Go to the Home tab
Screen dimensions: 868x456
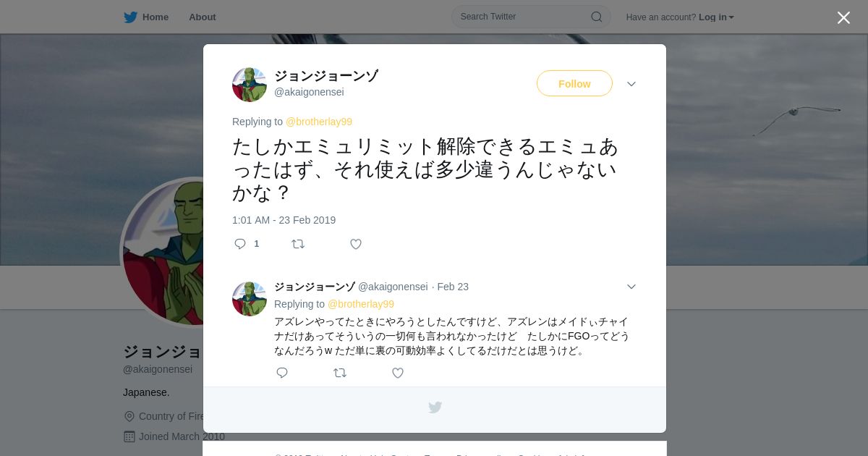click(146, 17)
